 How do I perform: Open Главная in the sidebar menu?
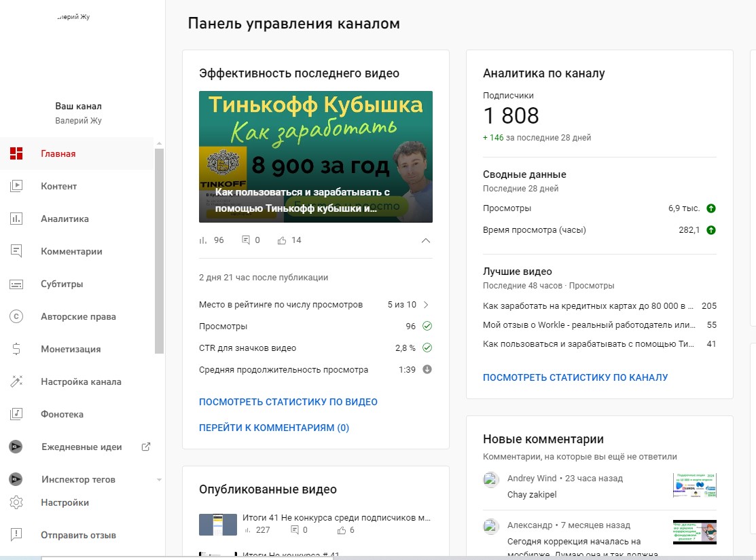tap(77, 153)
